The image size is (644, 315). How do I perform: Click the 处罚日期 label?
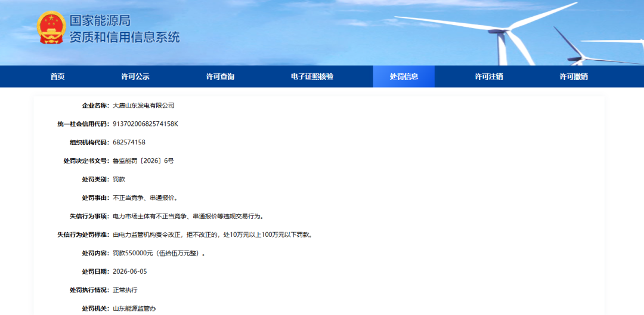[x=95, y=271]
